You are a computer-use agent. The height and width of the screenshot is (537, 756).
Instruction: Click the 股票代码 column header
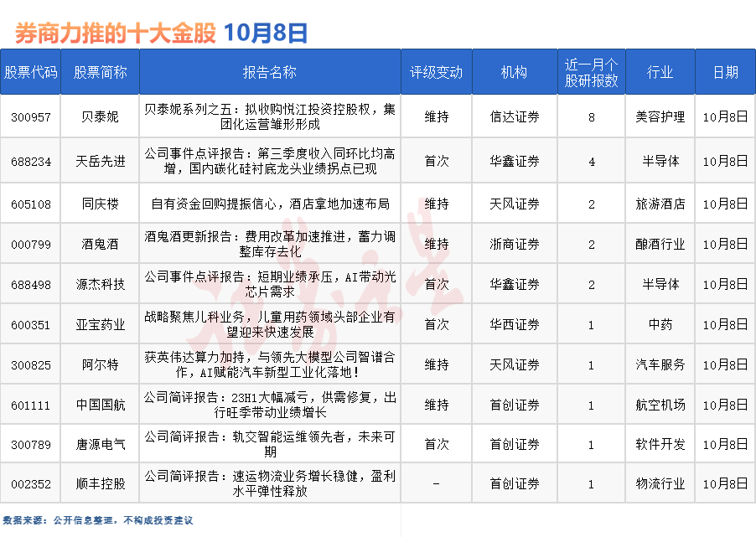pyautogui.click(x=30, y=72)
